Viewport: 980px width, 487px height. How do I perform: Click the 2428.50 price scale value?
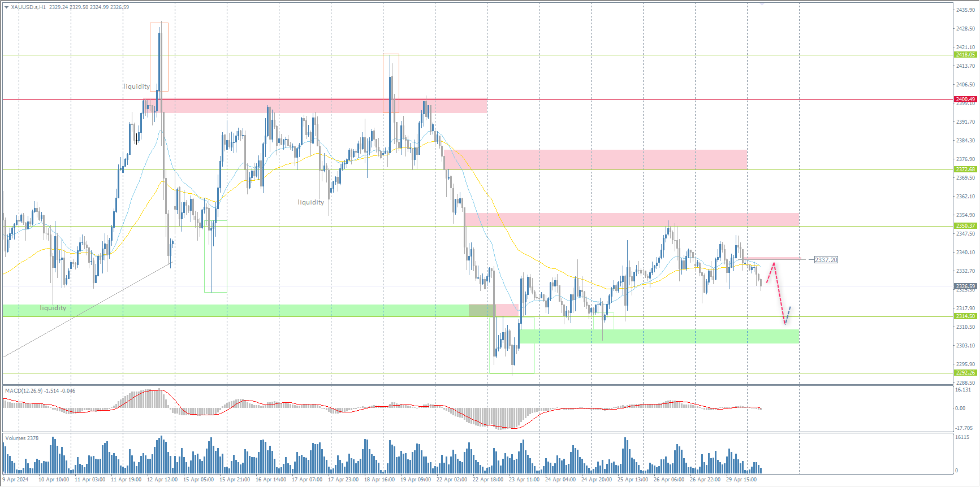coord(965,29)
